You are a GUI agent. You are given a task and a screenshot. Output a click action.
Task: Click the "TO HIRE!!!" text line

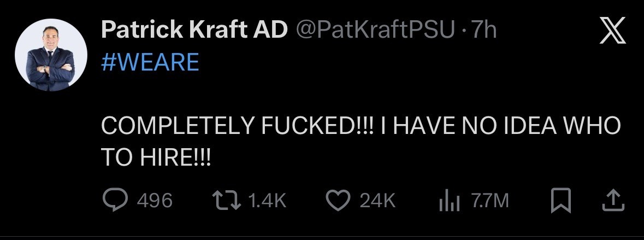click(156, 159)
